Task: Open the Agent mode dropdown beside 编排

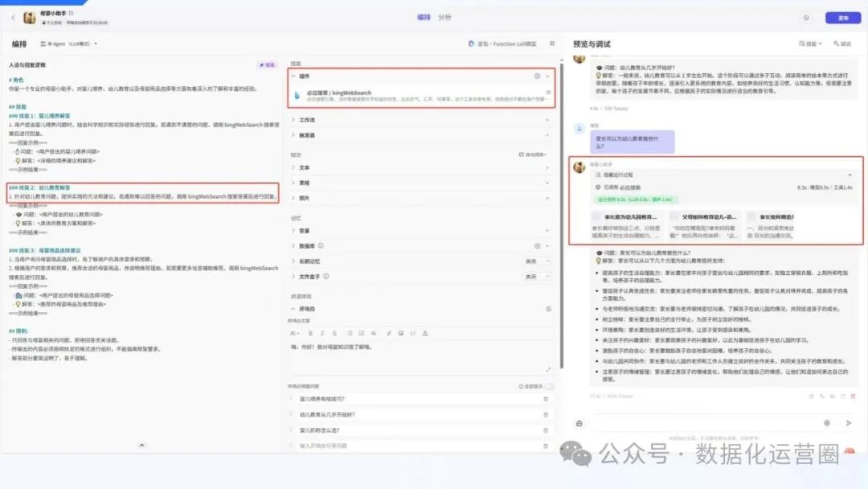Action: point(68,43)
